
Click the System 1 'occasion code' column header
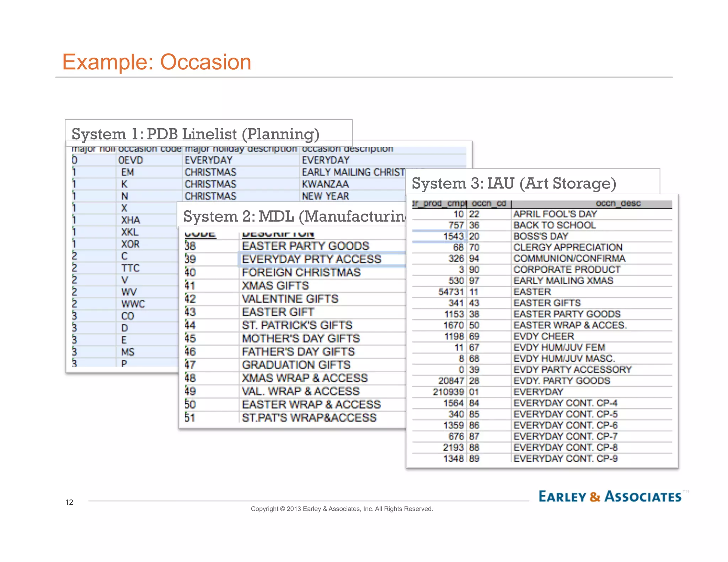pos(150,149)
